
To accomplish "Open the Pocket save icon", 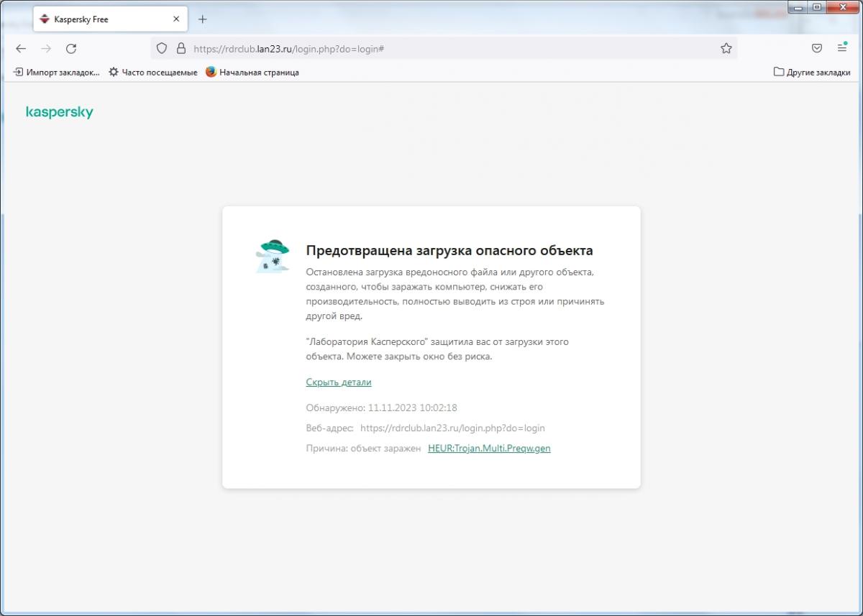I will (817, 48).
